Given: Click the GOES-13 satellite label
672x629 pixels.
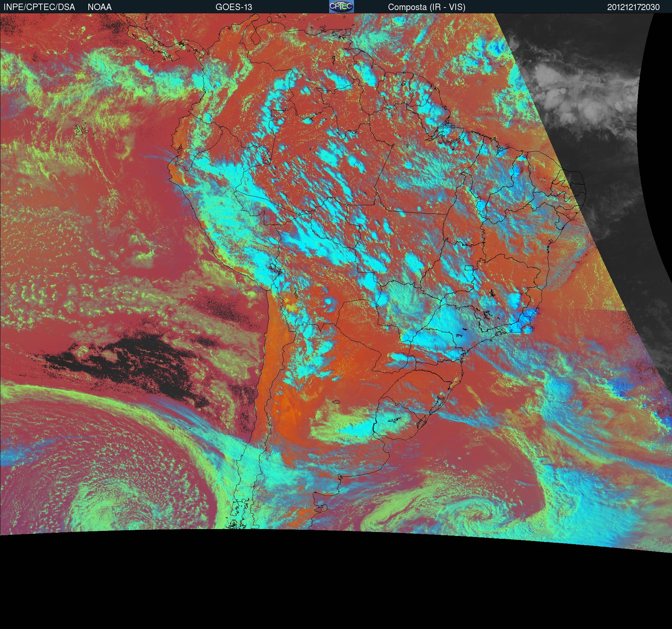Looking at the screenshot, I should tap(234, 7).
